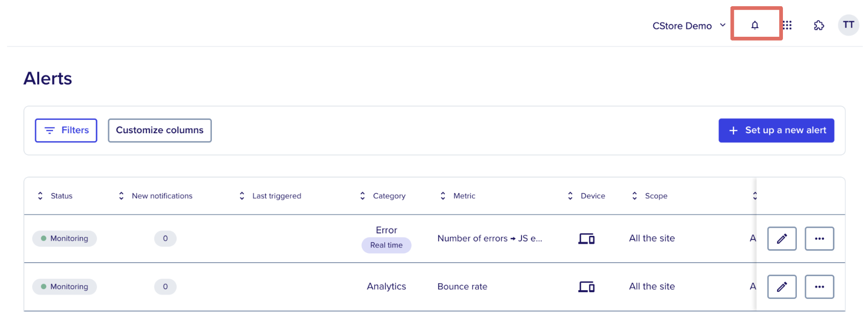The image size is (868, 317).
Task: Sort alerts by Metric column header
Action: point(457,196)
